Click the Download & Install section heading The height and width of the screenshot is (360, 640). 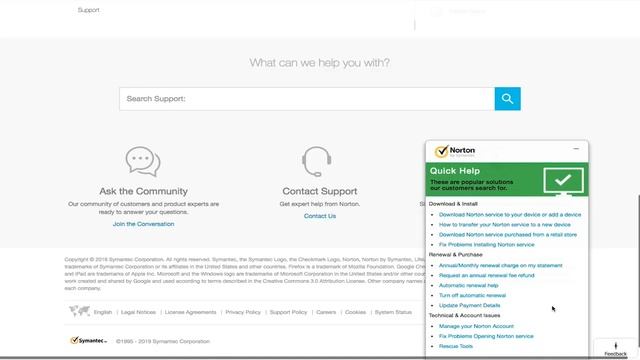click(453, 204)
